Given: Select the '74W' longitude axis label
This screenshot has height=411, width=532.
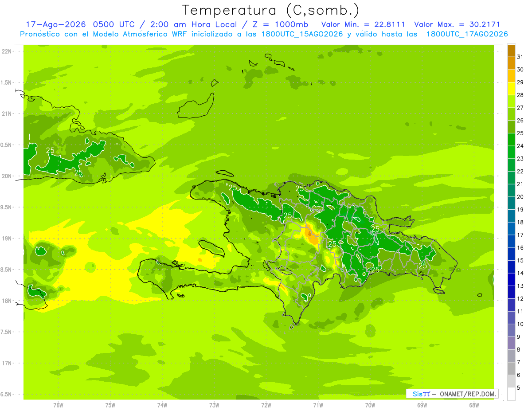Looking at the screenshot, I should coord(162,405).
